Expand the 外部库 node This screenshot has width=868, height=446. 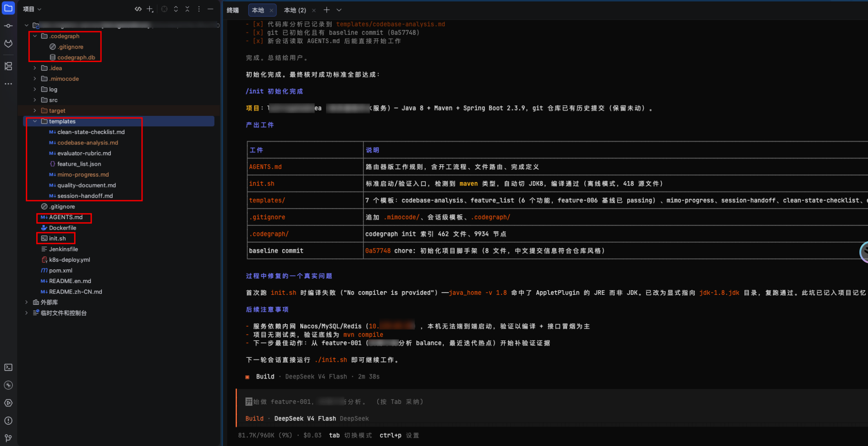pyautogui.click(x=26, y=302)
